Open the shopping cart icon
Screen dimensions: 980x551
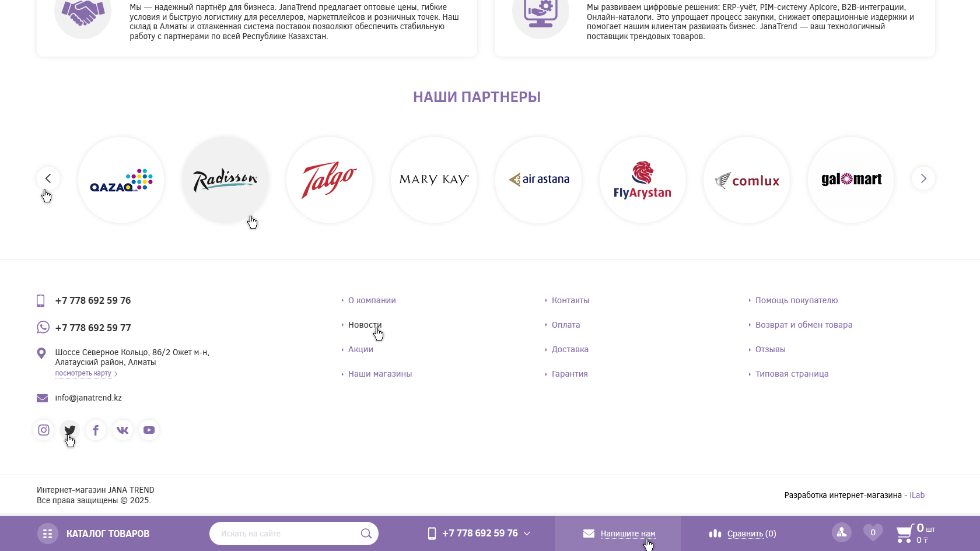pyautogui.click(x=906, y=533)
